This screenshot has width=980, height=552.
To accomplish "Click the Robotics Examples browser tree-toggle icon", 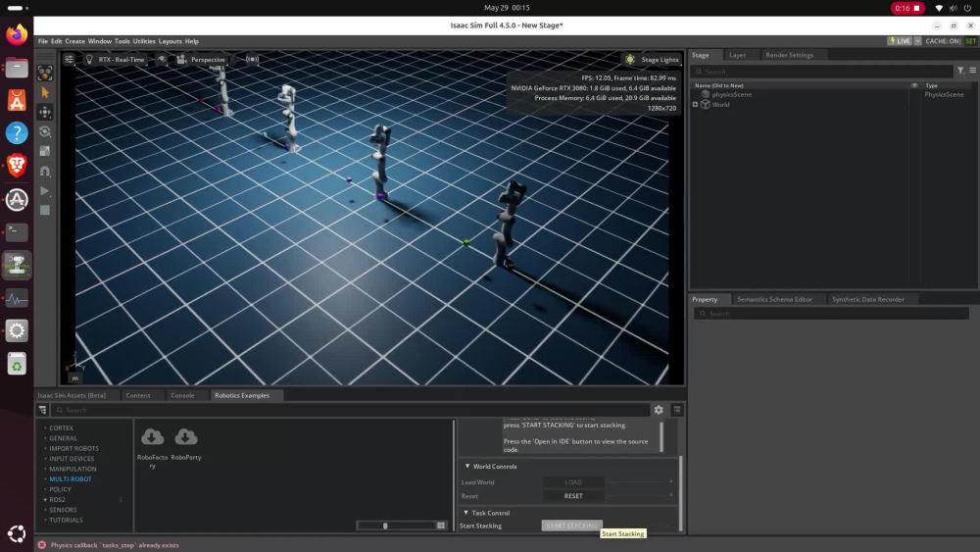I will click(42, 410).
